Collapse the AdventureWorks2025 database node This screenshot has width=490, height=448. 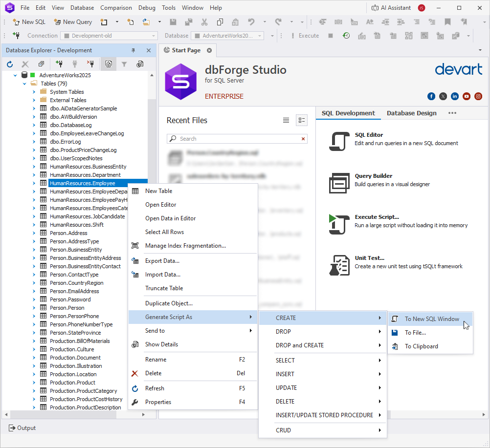coord(15,75)
